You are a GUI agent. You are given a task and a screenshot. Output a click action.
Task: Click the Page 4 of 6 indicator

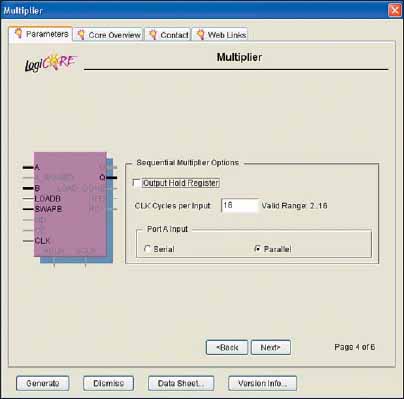click(355, 347)
